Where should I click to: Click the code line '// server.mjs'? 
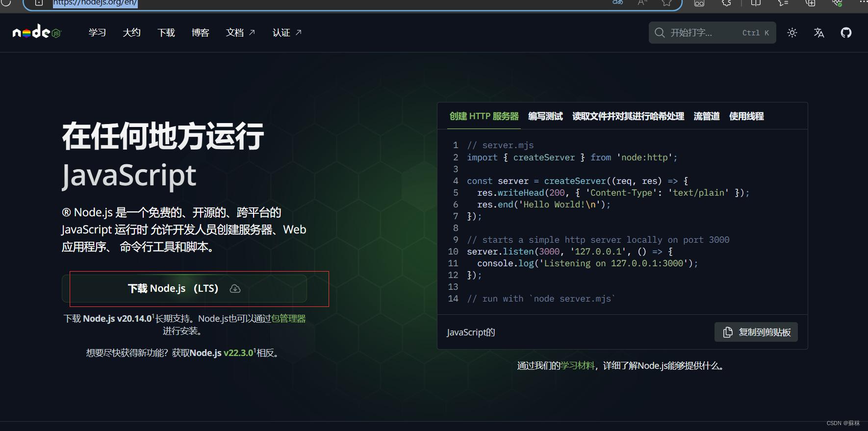(500, 145)
